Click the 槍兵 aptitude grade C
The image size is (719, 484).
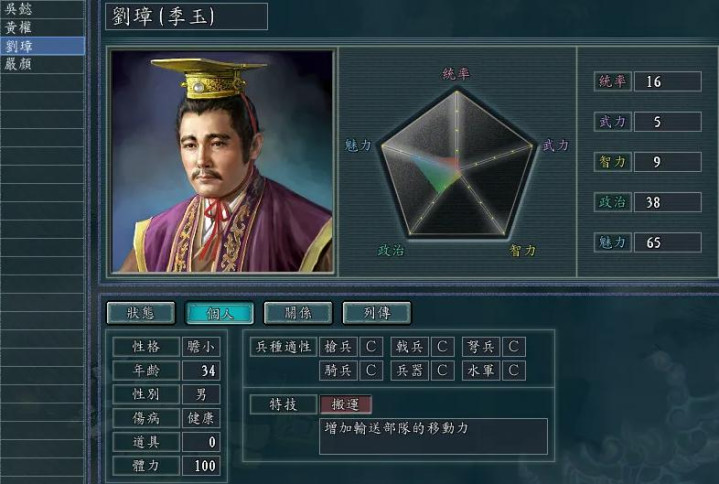(371, 346)
